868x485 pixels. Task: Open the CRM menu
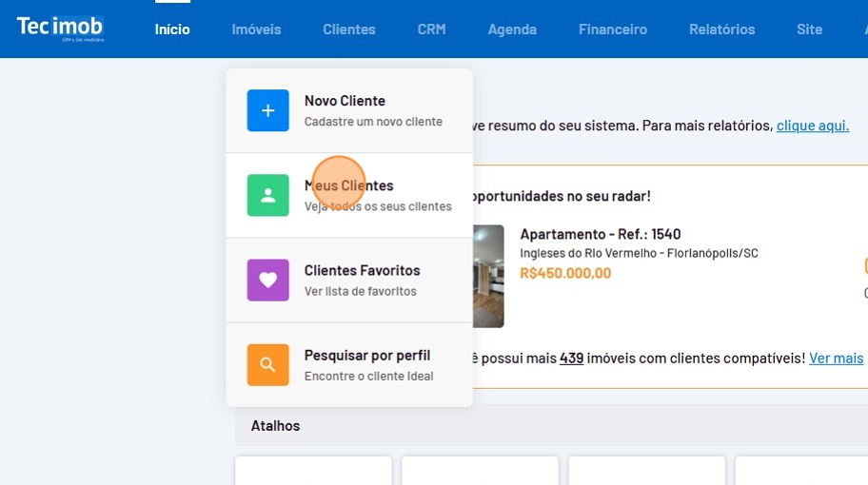coord(431,29)
